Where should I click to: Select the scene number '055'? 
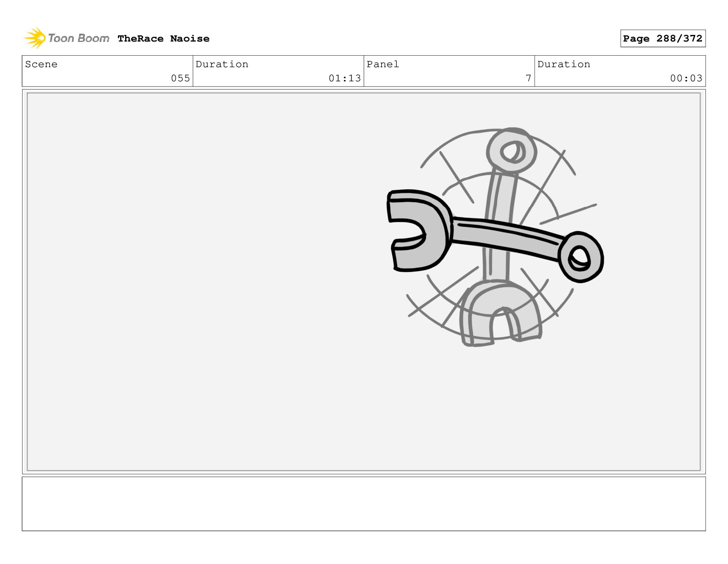[x=180, y=78]
